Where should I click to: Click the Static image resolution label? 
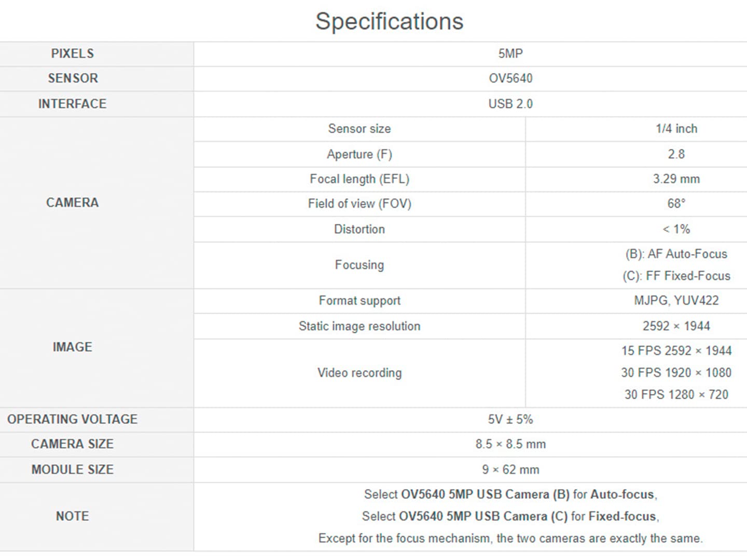[x=359, y=326]
